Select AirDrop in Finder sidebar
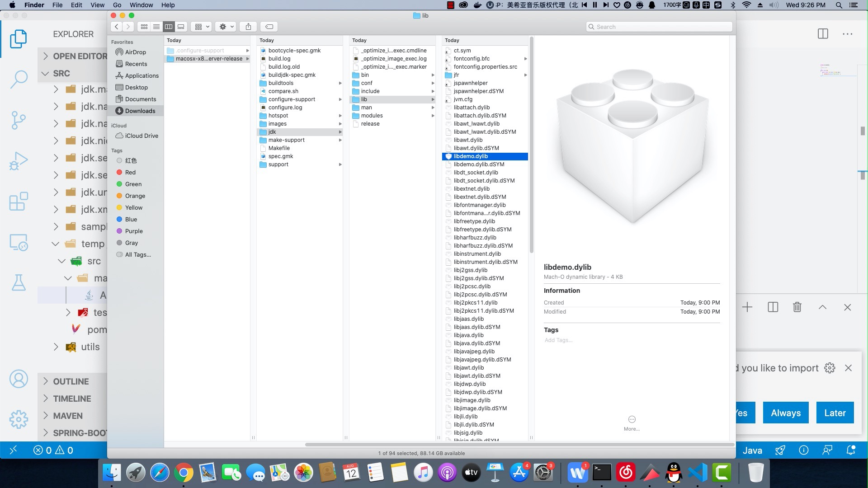 point(135,52)
